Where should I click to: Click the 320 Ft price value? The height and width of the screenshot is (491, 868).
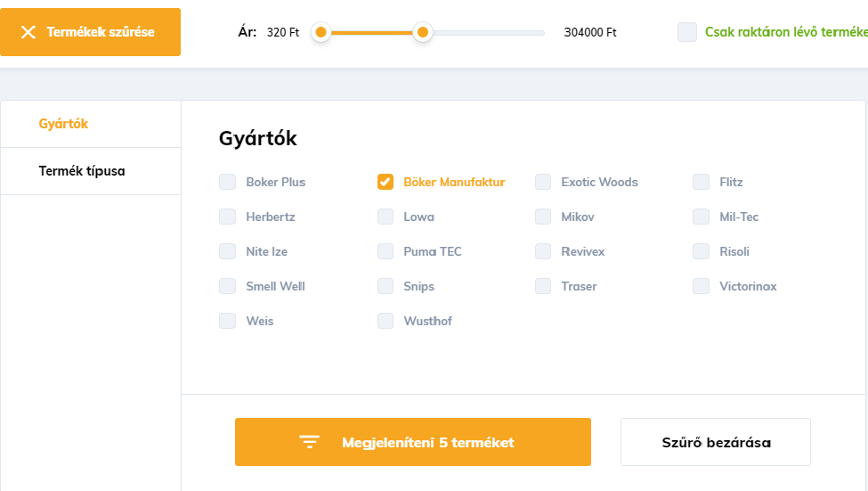[x=283, y=33]
